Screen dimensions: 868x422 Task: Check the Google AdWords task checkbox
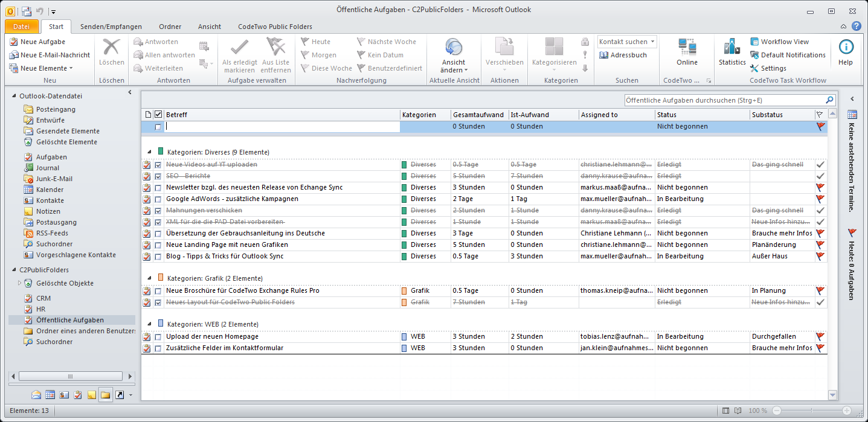click(x=158, y=199)
